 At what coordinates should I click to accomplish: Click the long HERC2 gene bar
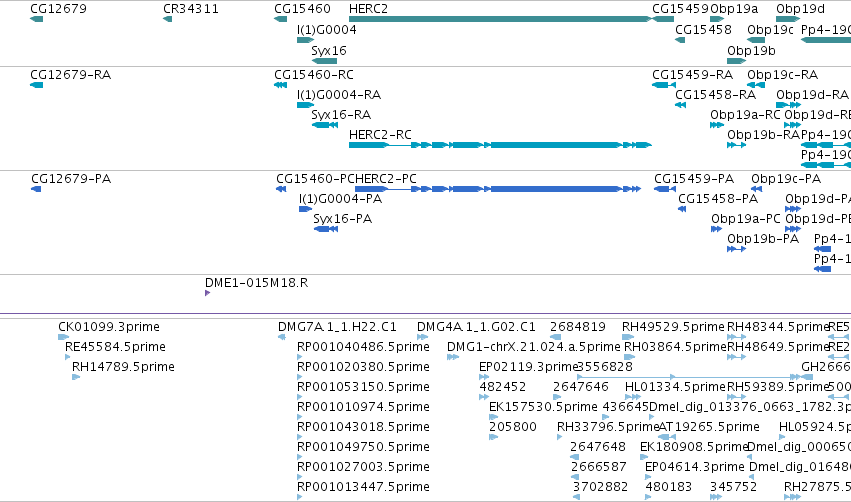point(500,19)
